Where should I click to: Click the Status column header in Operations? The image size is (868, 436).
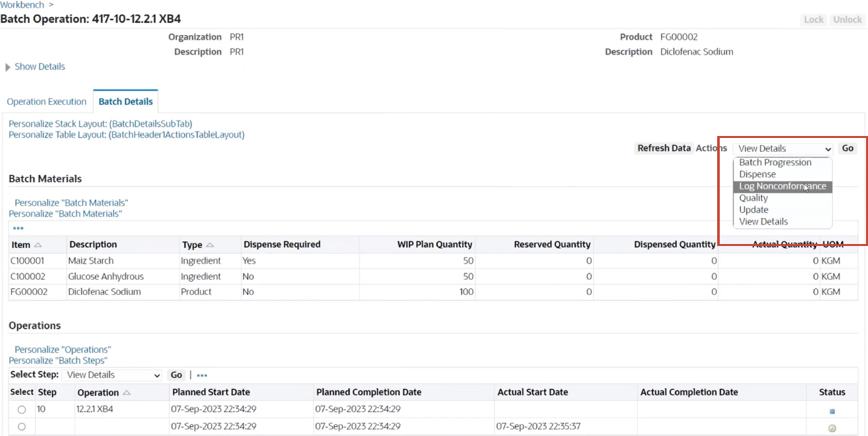832,392
